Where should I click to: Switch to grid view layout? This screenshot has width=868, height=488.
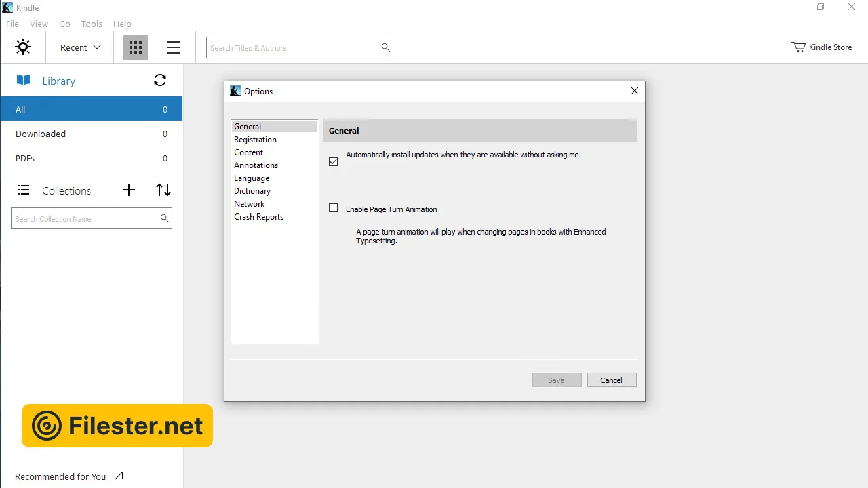[x=136, y=47]
